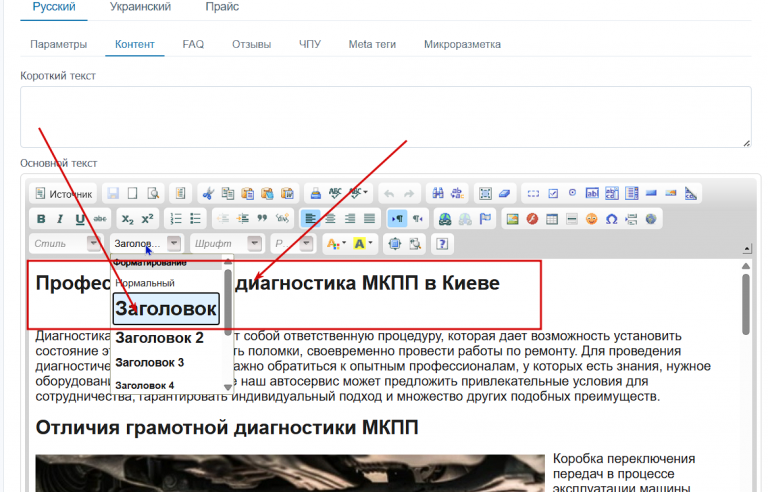This screenshot has height=492, width=768.
Task: Click the About CKEditor question icon
Action: tap(442, 244)
